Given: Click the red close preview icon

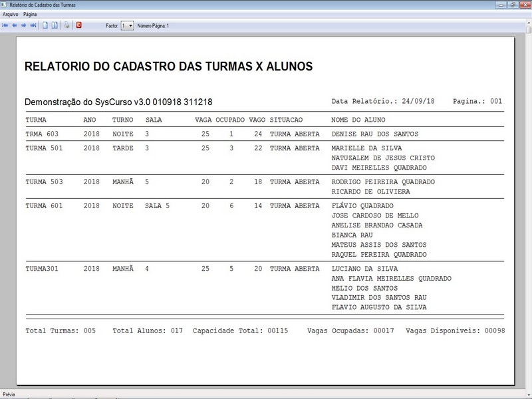Looking at the screenshot, I should click(78, 25).
